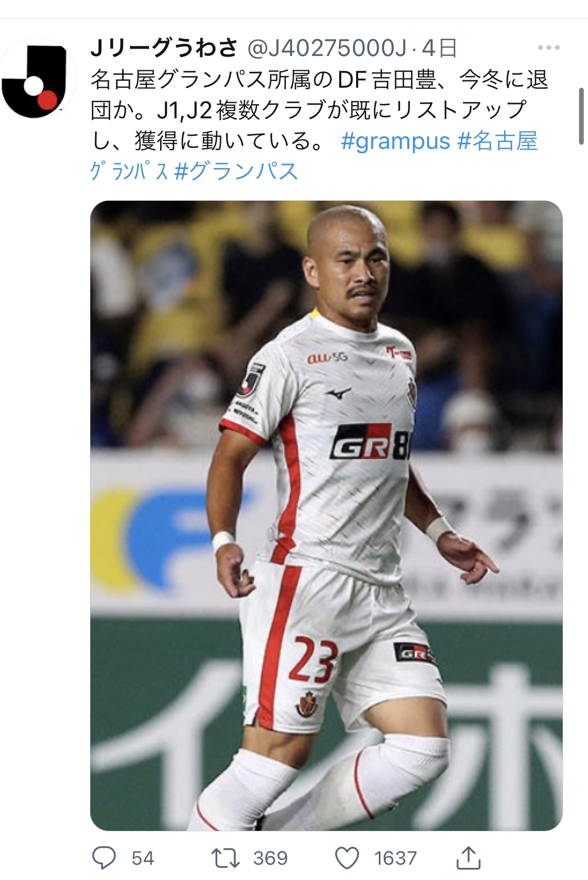
Task: Click the 4日 timestamp
Action: pos(440,48)
